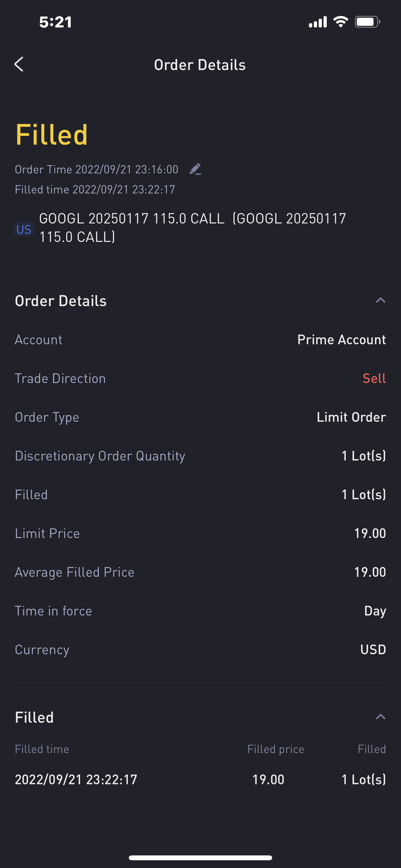Tap the red Sell trade direction
This screenshot has width=401, height=868.
(374, 378)
